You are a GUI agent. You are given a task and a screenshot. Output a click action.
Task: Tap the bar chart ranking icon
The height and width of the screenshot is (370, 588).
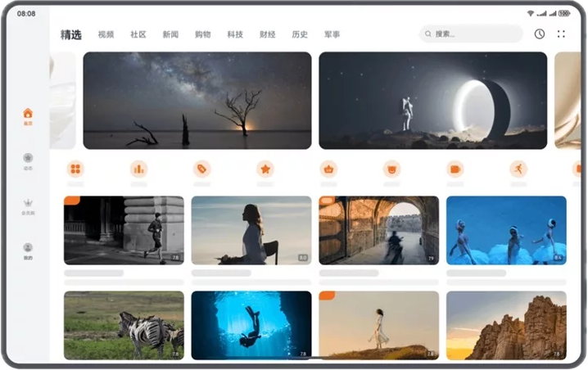pos(138,169)
